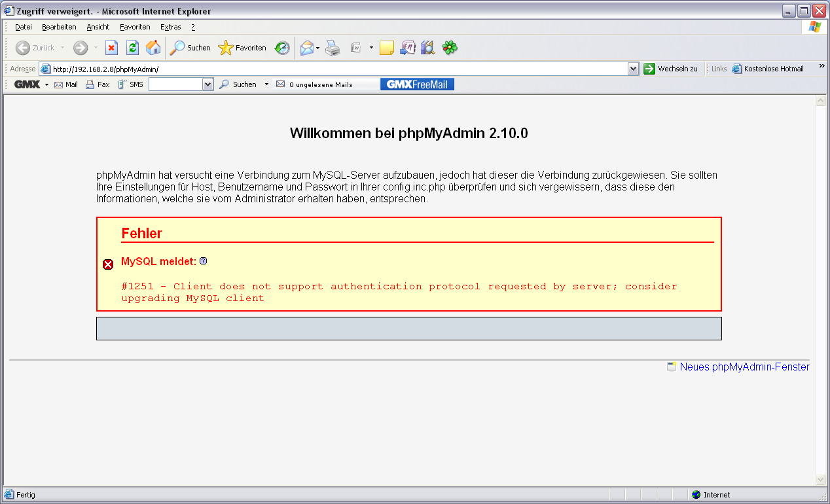Click the Fertig status bar text

coord(26,495)
